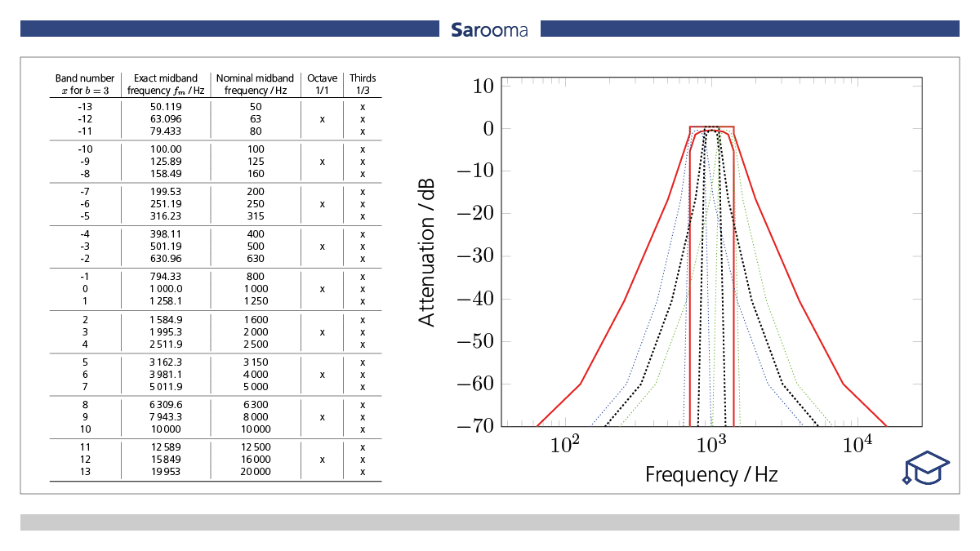Select exact midband frequency 12 589

pyautogui.click(x=167, y=447)
